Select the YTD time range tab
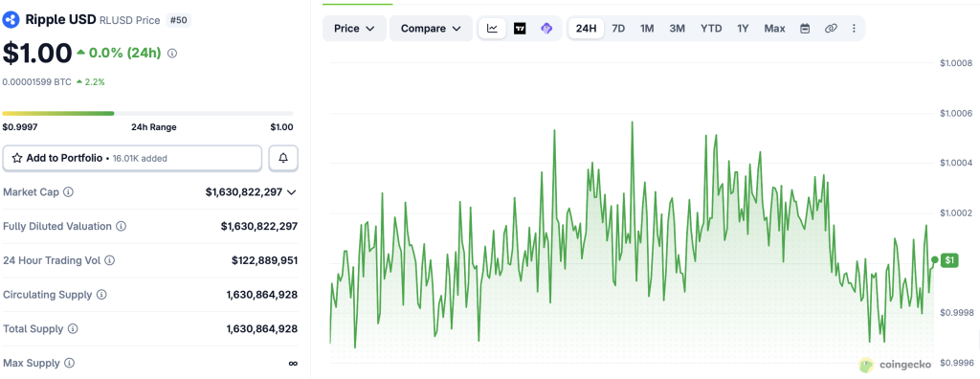 click(711, 28)
